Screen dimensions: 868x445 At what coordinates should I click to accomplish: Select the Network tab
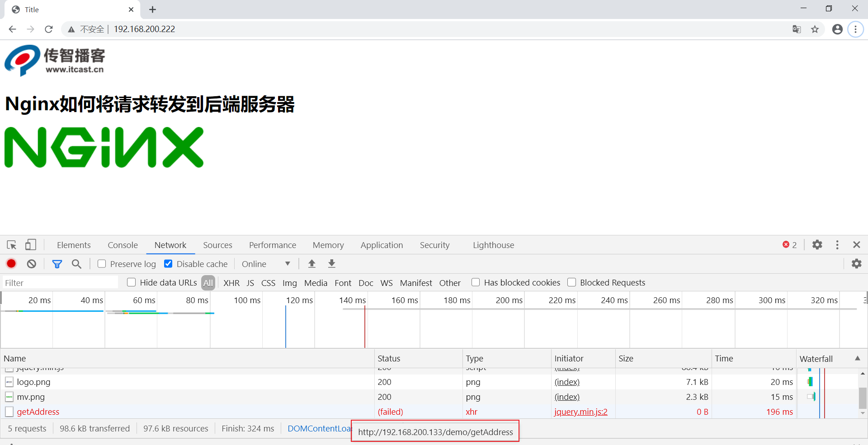point(170,245)
